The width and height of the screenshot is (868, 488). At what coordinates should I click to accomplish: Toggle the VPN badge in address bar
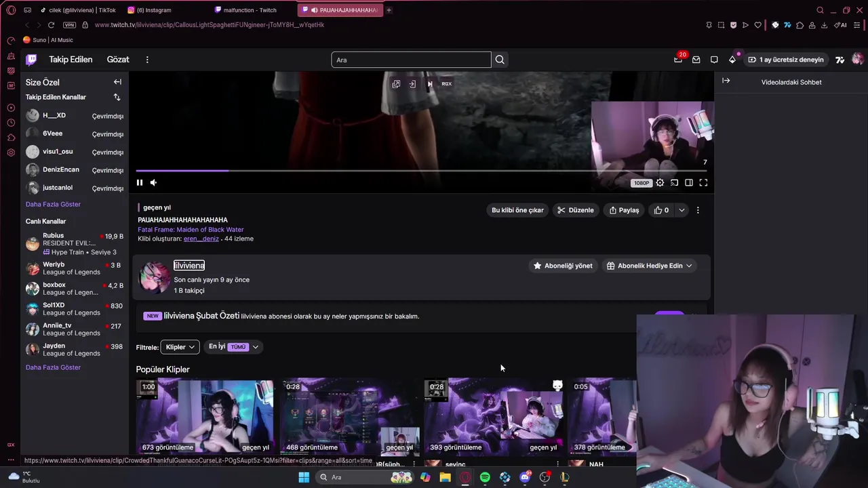pyautogui.click(x=69, y=25)
